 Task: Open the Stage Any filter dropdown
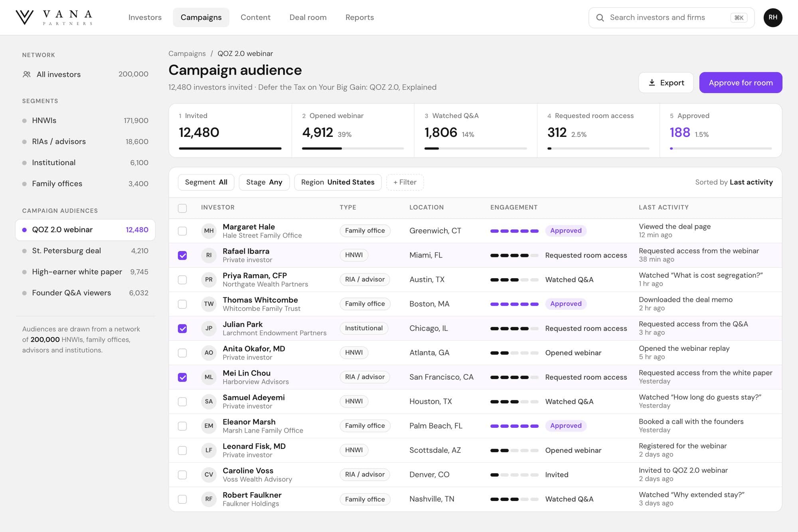tap(264, 182)
